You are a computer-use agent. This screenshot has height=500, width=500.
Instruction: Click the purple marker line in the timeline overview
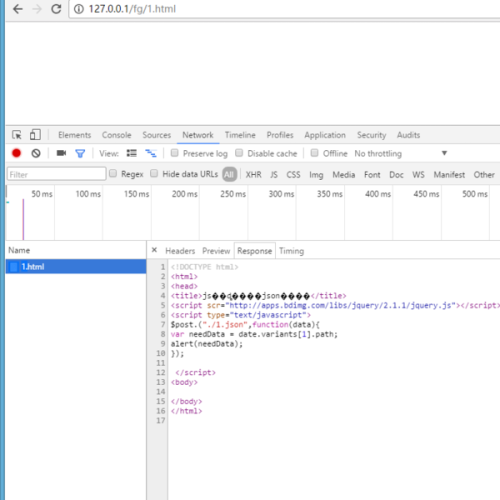tap(23, 219)
